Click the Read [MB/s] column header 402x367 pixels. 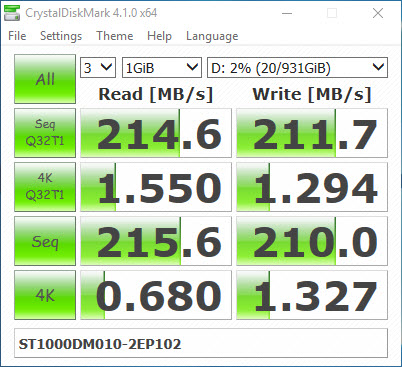click(x=156, y=94)
